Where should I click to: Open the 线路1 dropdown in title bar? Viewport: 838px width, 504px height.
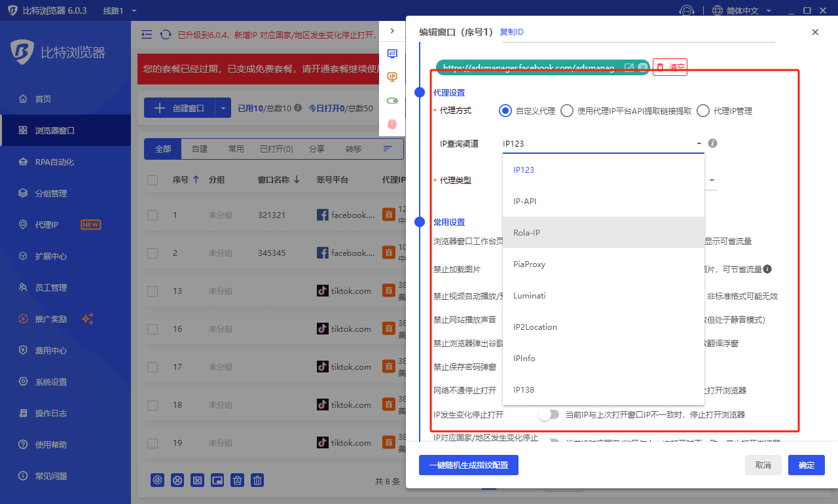click(x=120, y=11)
